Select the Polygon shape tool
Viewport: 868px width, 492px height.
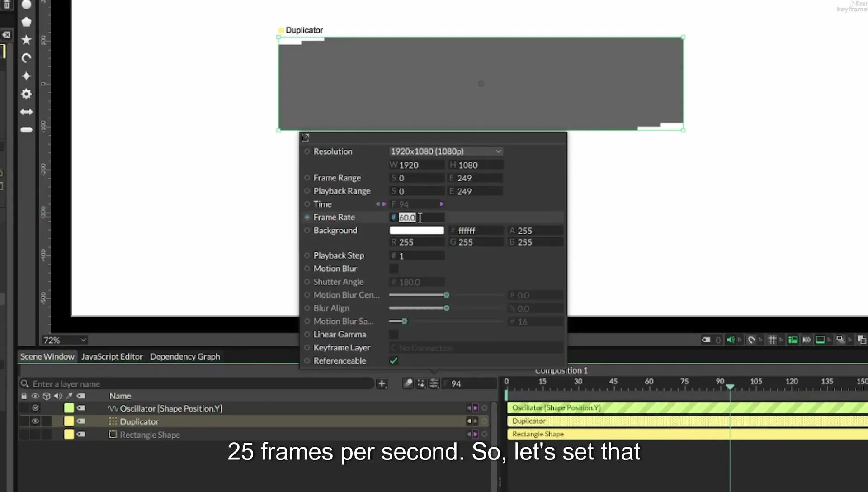pyautogui.click(x=26, y=22)
